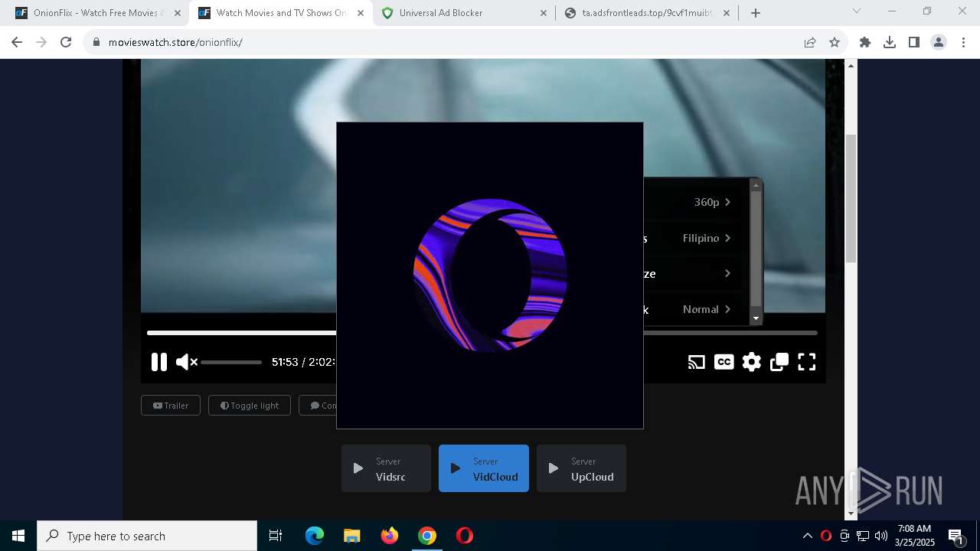The width and height of the screenshot is (980, 551).
Task: Bookmark this page with star icon
Action: pos(835,42)
